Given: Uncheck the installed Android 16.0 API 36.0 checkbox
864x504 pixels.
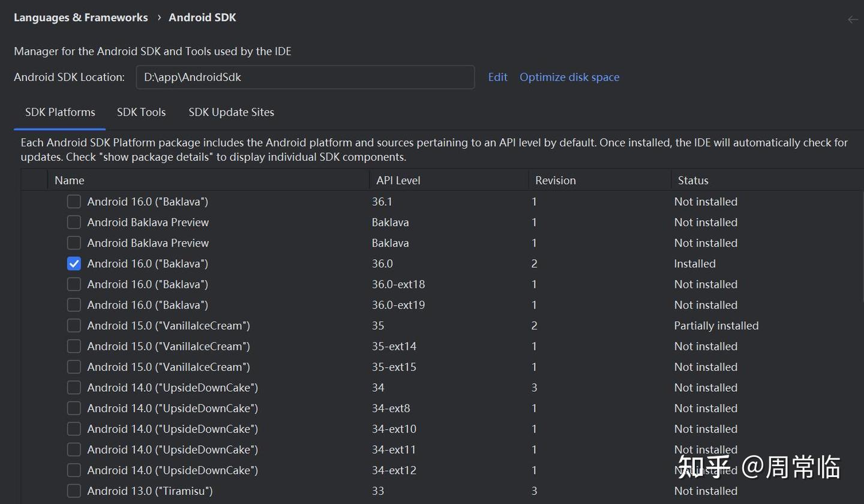Looking at the screenshot, I should click(x=74, y=263).
